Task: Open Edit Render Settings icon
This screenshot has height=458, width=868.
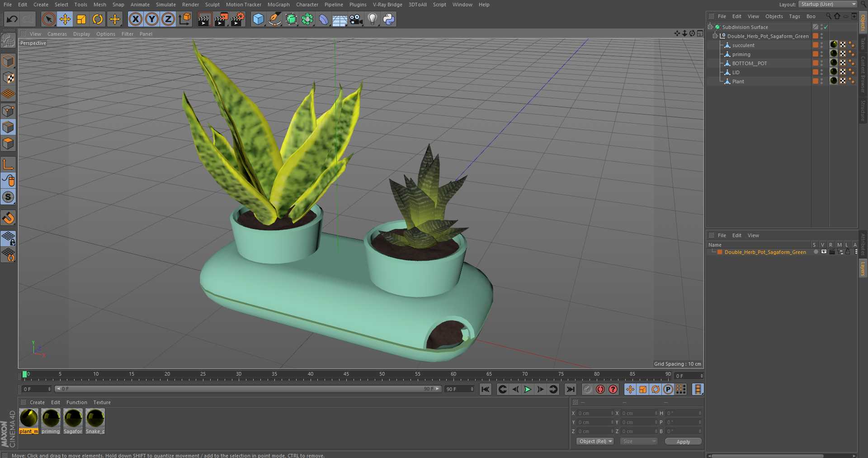Action: [238, 19]
